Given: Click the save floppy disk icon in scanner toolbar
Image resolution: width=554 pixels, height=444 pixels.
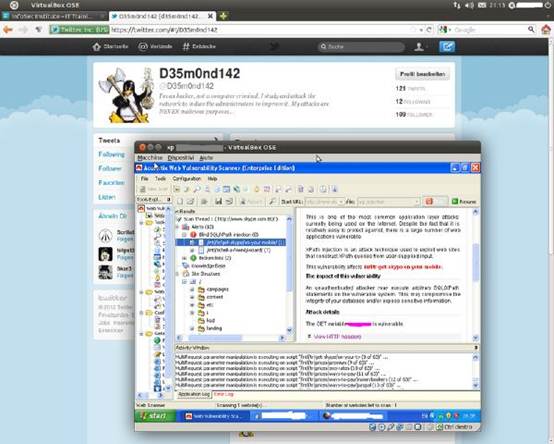Looking at the screenshot, I should 218,201.
